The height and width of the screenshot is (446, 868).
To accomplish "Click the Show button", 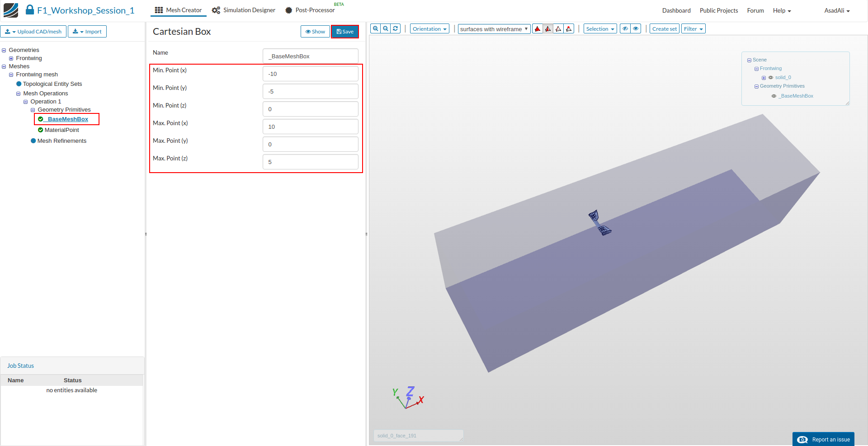I will [x=315, y=32].
